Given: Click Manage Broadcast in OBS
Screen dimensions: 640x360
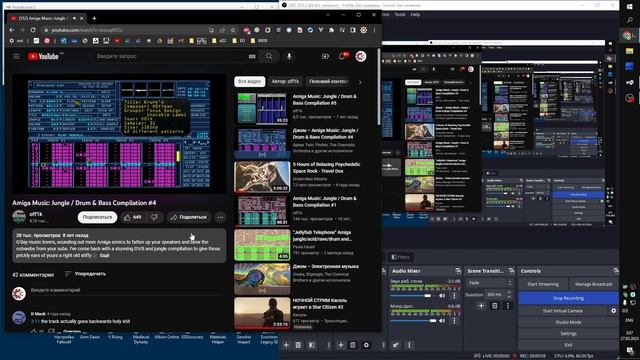Looking at the screenshot, I should pyautogui.click(x=593, y=284).
